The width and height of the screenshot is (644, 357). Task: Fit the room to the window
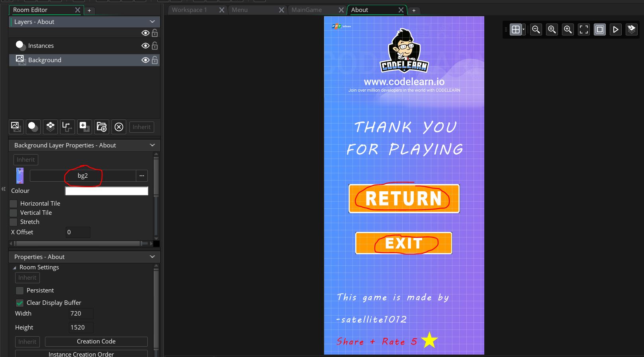pos(584,29)
